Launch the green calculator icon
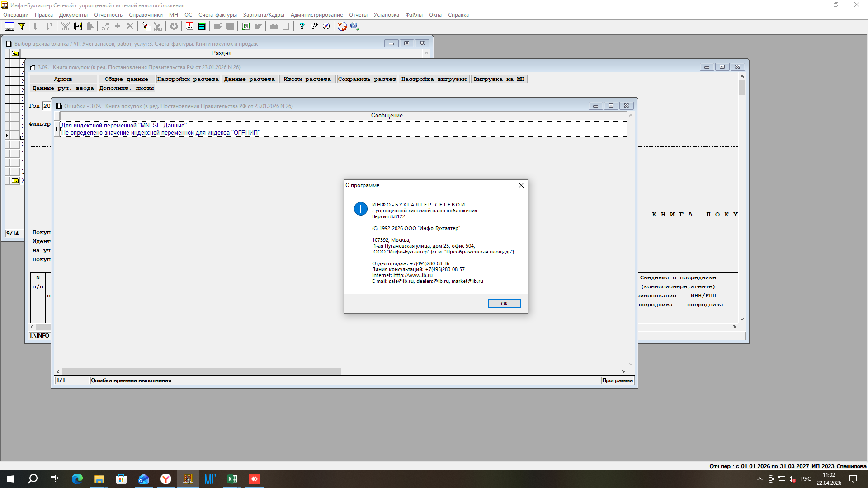The image size is (868, 488). point(202,26)
